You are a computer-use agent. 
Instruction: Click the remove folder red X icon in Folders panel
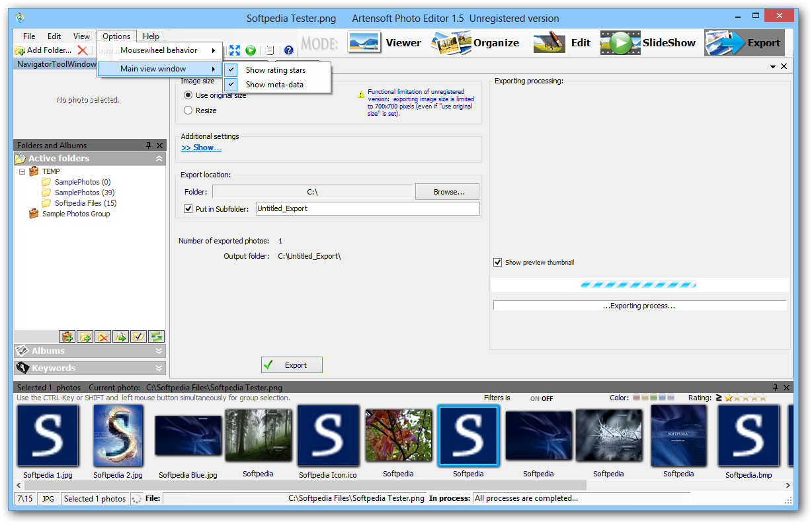[102, 337]
